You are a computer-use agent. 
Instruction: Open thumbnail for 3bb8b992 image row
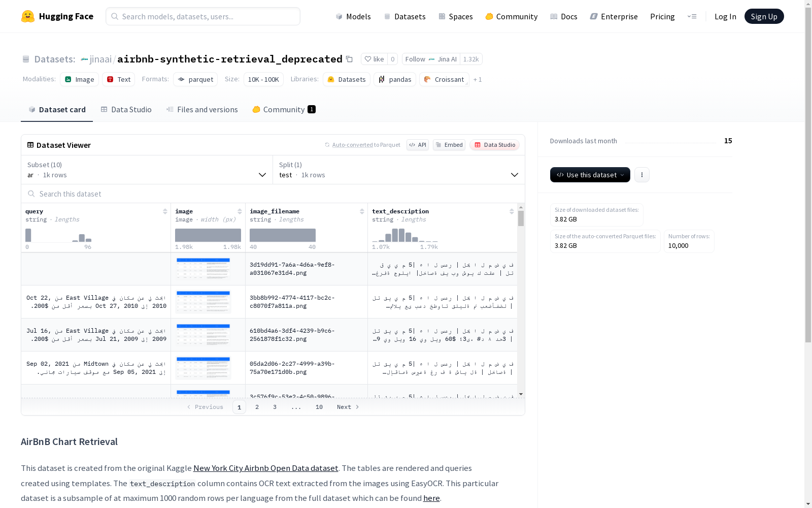point(204,302)
